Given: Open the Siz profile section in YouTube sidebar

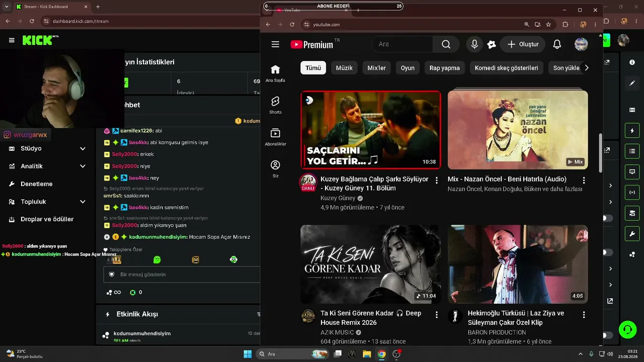Looking at the screenshot, I should click(x=275, y=168).
